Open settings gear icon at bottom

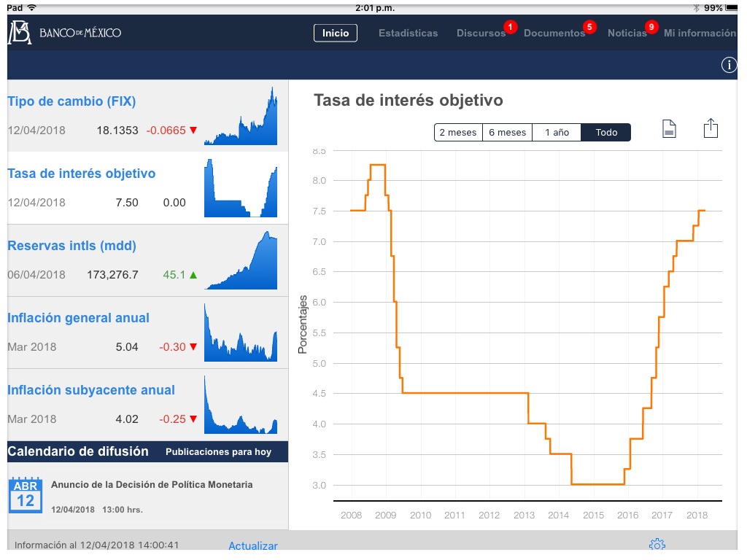(657, 544)
